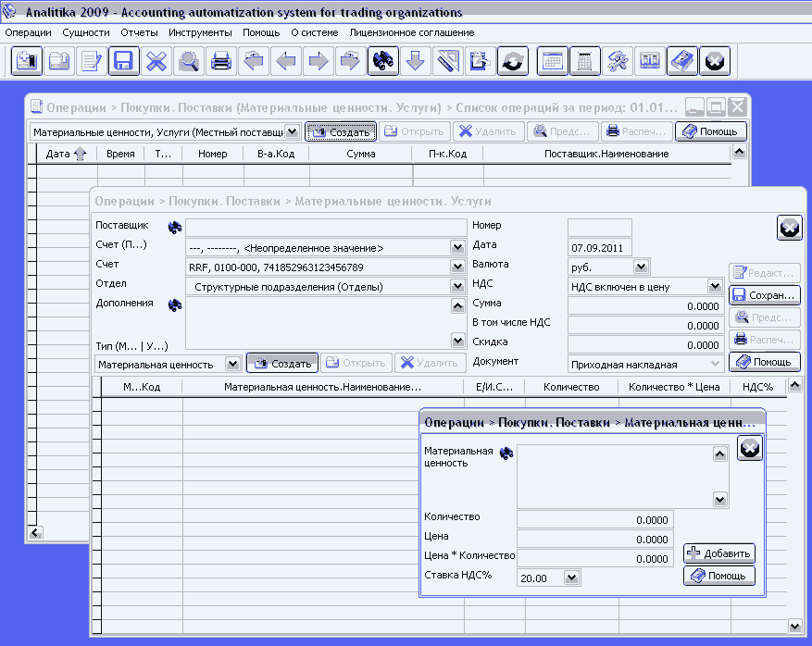Image resolution: width=812 pixels, height=646 pixels.
Task: Click the Сохран... button in the purchase form
Action: coord(765,295)
